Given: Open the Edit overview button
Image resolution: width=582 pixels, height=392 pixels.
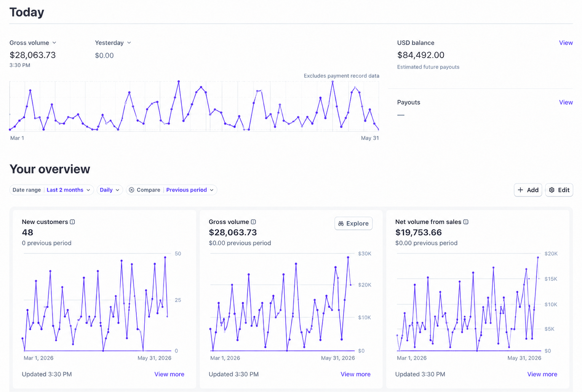Looking at the screenshot, I should coord(559,190).
